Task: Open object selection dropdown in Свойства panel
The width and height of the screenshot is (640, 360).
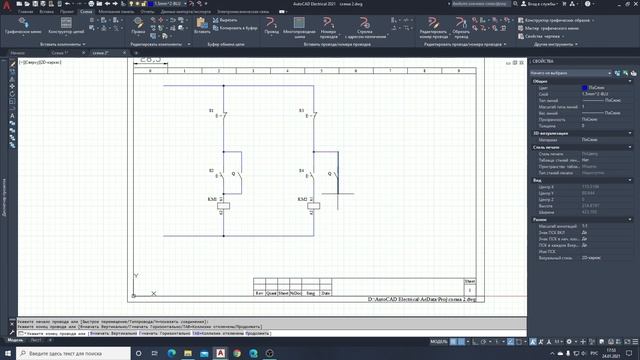Action: [571, 73]
